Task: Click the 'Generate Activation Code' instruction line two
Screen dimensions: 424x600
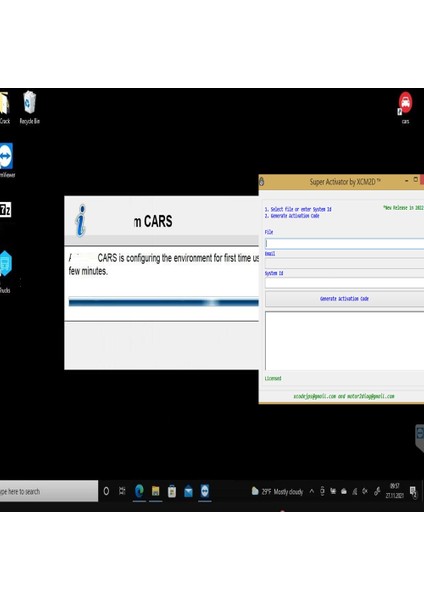Action: point(292,216)
